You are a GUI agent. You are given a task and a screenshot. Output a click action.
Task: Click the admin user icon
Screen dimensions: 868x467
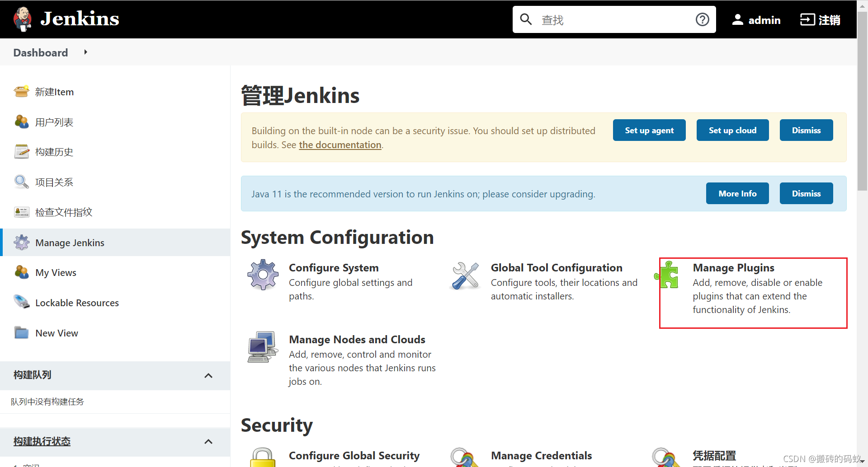[737, 19]
